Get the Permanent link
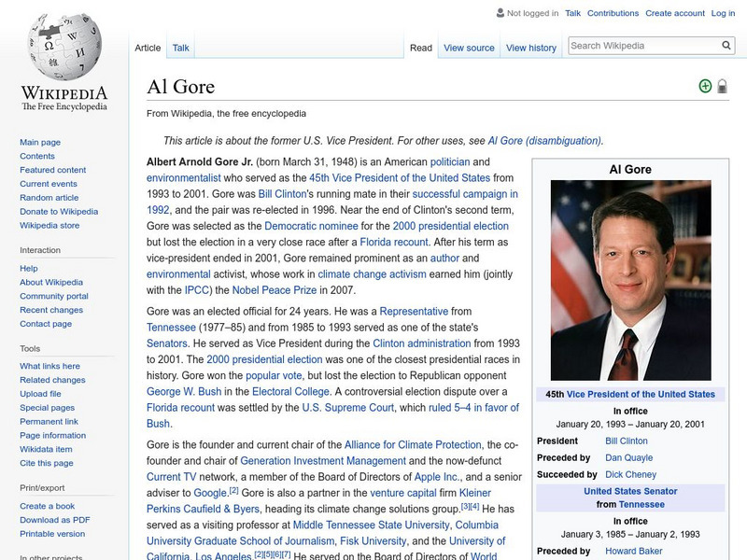This screenshot has width=747, height=560. 49,421
